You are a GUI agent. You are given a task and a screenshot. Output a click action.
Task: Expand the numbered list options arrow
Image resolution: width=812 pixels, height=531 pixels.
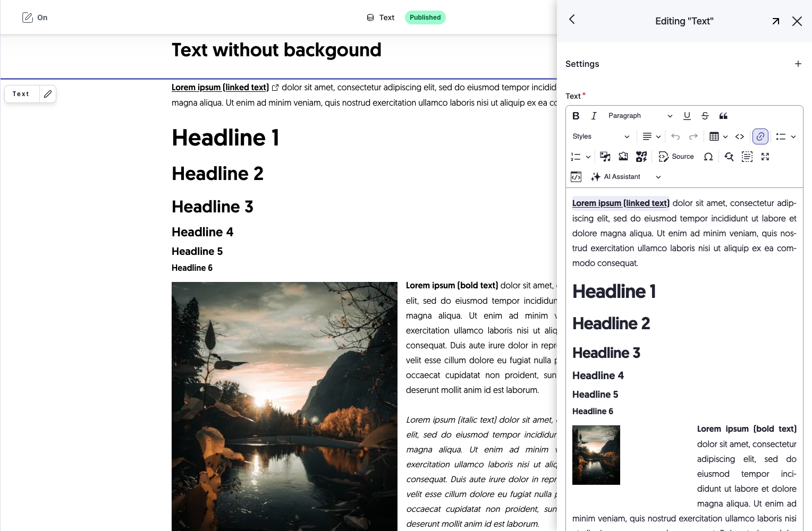(588, 157)
